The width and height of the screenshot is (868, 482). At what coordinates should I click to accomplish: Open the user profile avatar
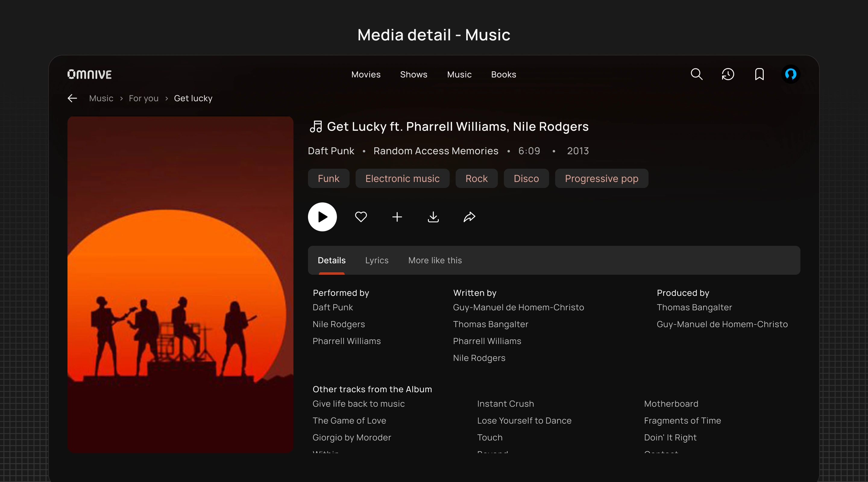791,74
